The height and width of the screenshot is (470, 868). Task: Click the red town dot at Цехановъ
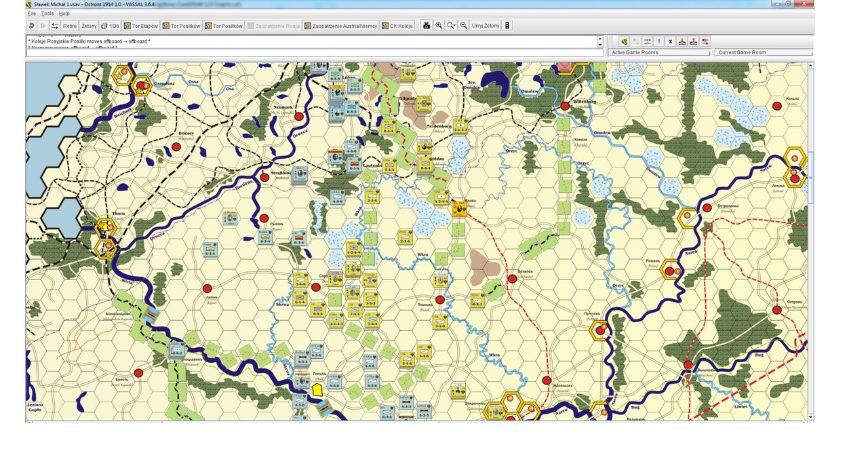tap(513, 278)
